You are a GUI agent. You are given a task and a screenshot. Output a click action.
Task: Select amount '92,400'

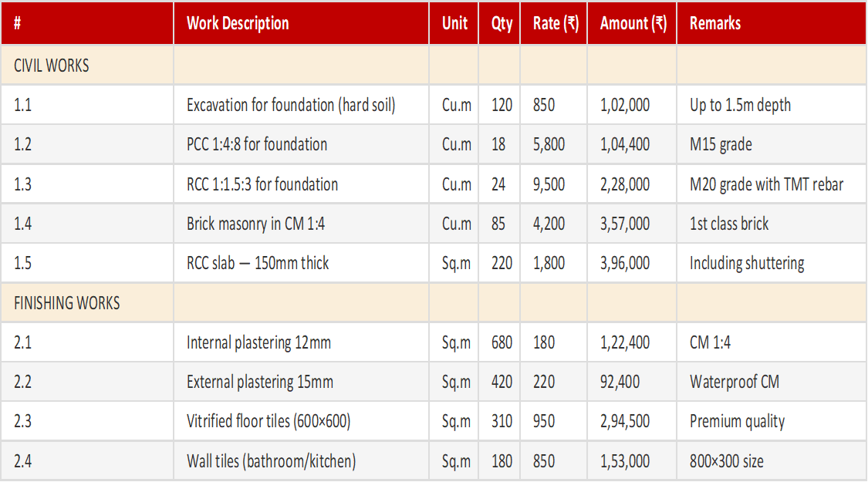point(620,382)
